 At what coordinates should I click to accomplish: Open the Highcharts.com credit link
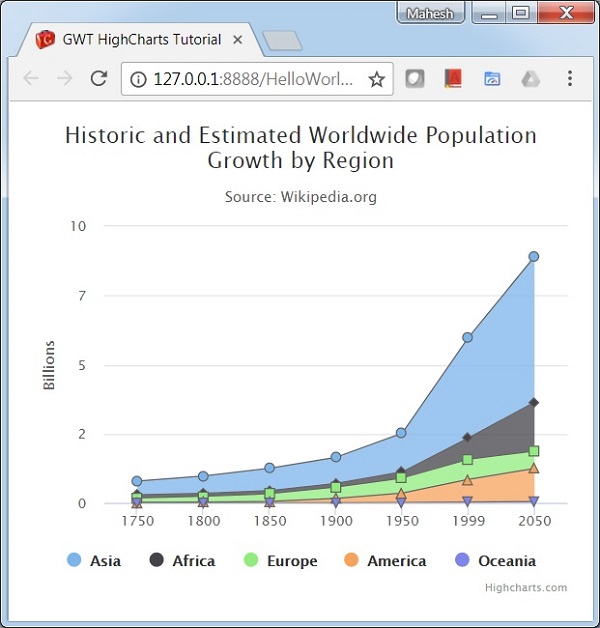(525, 588)
